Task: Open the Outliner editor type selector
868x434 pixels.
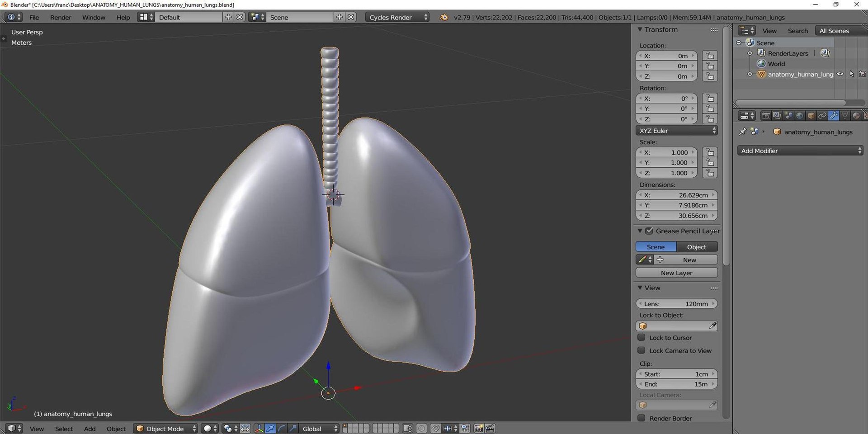Action: tap(747, 30)
